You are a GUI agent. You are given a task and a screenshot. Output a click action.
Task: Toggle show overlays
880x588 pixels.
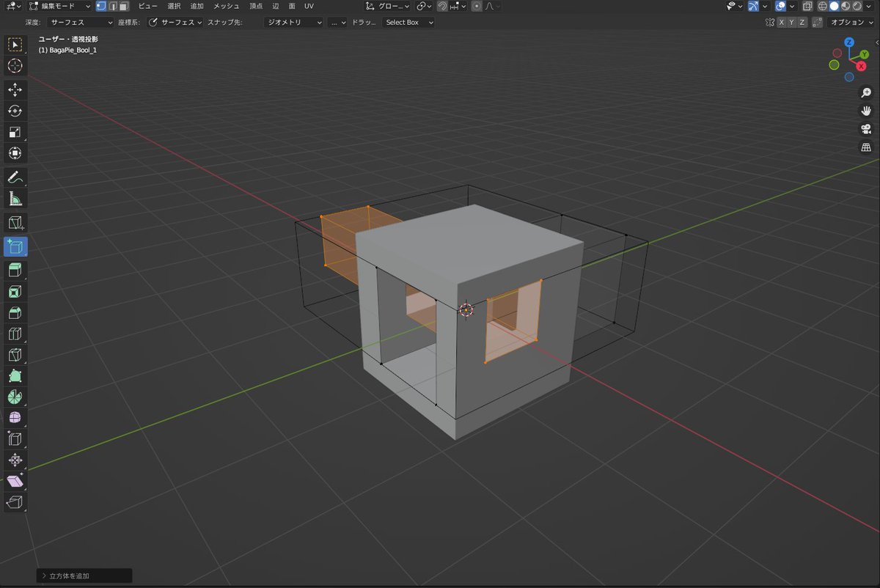click(x=780, y=6)
